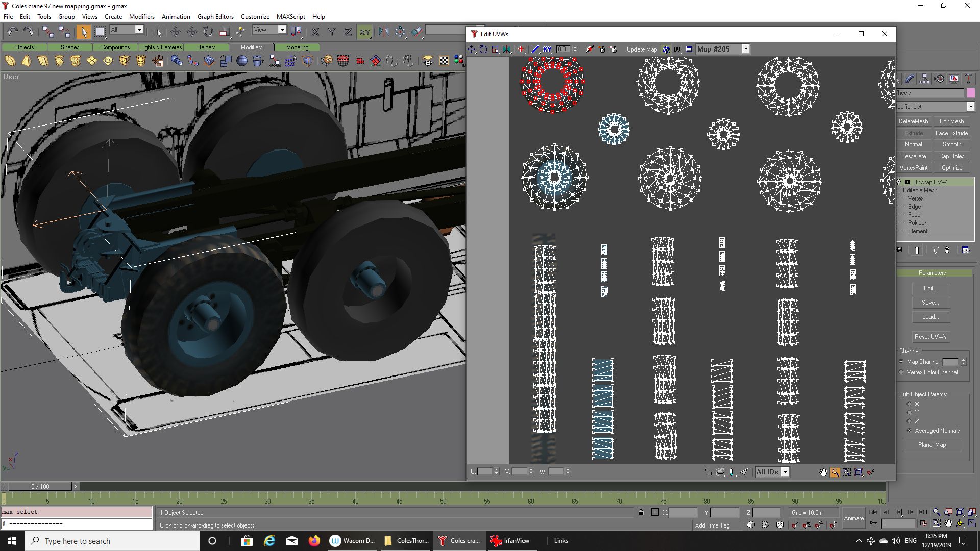Select the Polygon sub-object level in stack

tap(917, 223)
